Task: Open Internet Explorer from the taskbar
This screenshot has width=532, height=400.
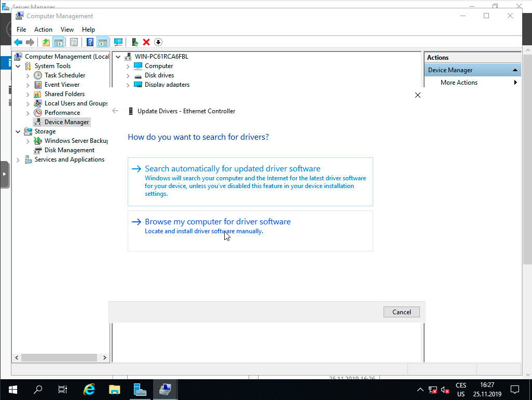Action: pyautogui.click(x=89, y=389)
